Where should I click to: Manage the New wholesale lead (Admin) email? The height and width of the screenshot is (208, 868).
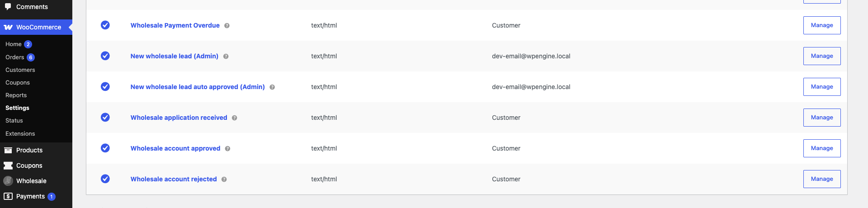822,56
